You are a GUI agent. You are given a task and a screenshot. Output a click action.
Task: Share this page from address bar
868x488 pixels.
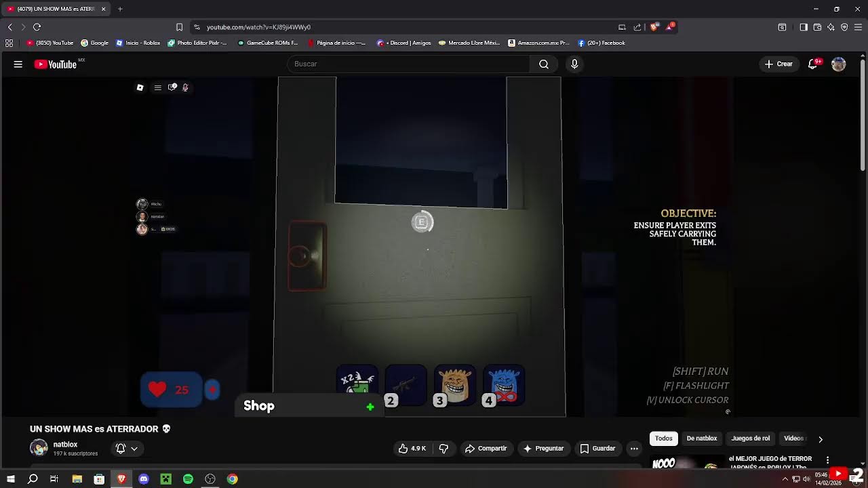click(637, 27)
